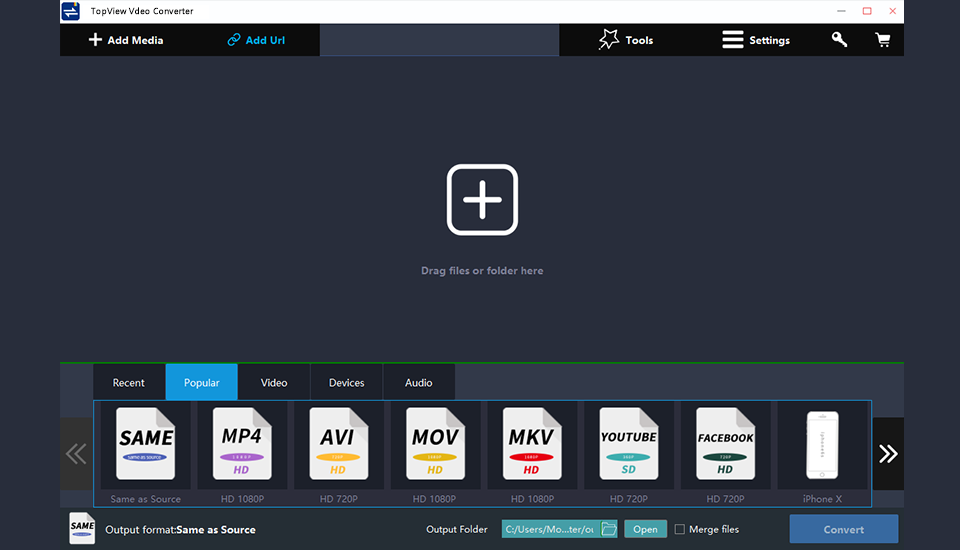Switch to the Recent tab
The width and height of the screenshot is (960, 550).
point(129,382)
